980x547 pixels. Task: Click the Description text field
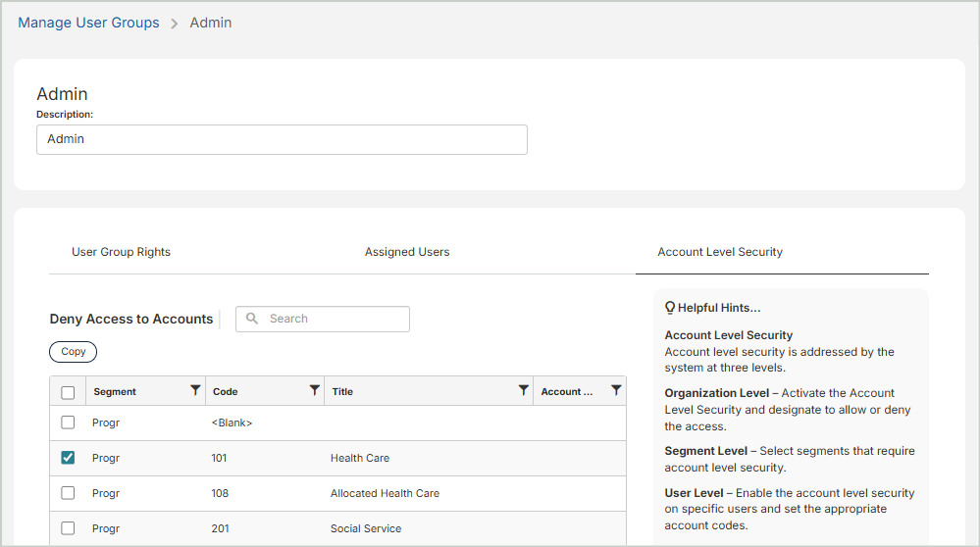pos(282,139)
